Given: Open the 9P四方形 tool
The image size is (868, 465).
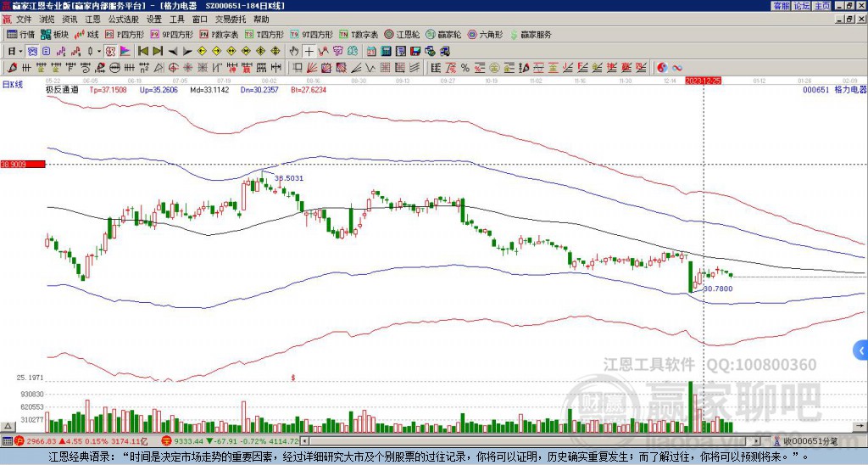Looking at the screenshot, I should tap(171, 34).
